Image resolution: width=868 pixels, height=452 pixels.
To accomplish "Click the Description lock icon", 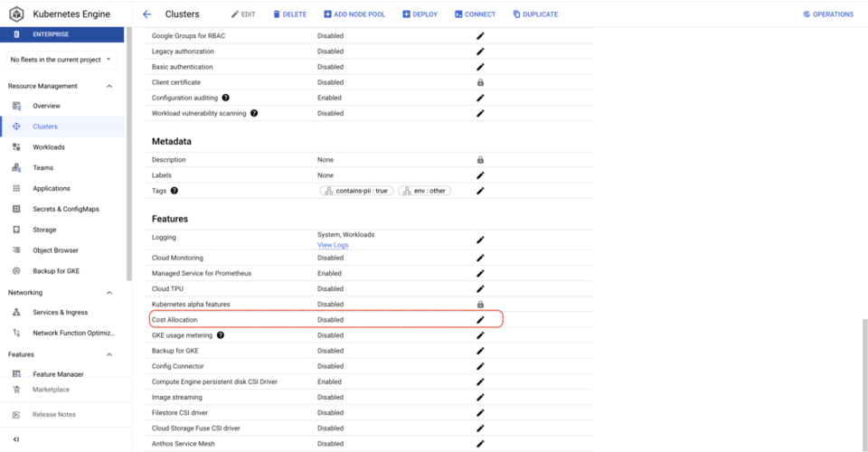I will [x=480, y=160].
